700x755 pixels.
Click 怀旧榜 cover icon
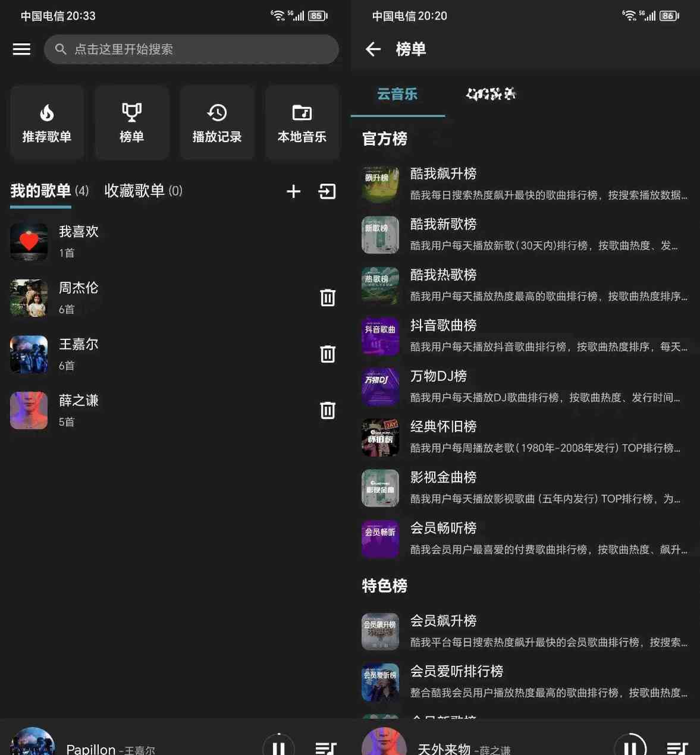[380, 437]
